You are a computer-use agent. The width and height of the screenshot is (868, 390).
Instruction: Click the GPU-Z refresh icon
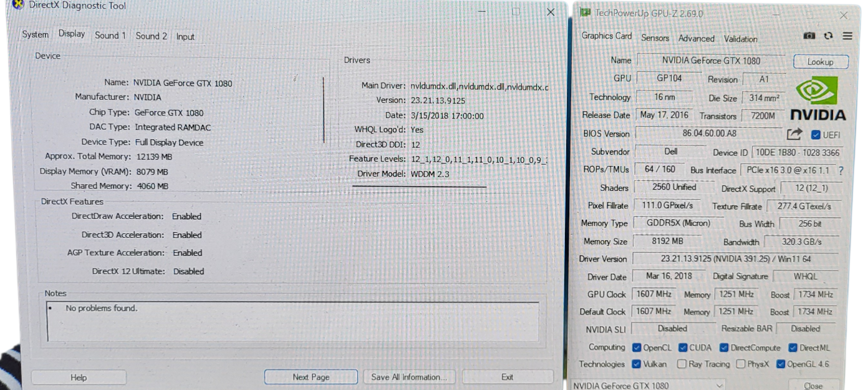(x=828, y=36)
